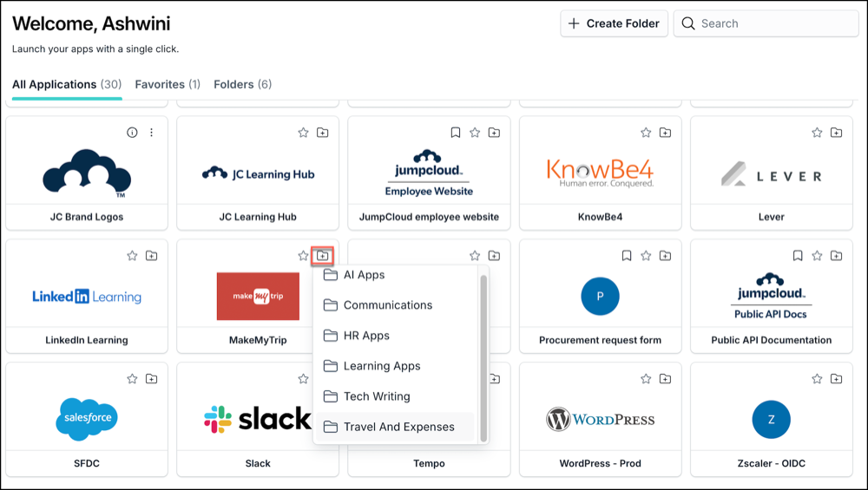Pick Learning Apps folder from dropdown
This screenshot has width=868, height=490.
click(x=395, y=366)
